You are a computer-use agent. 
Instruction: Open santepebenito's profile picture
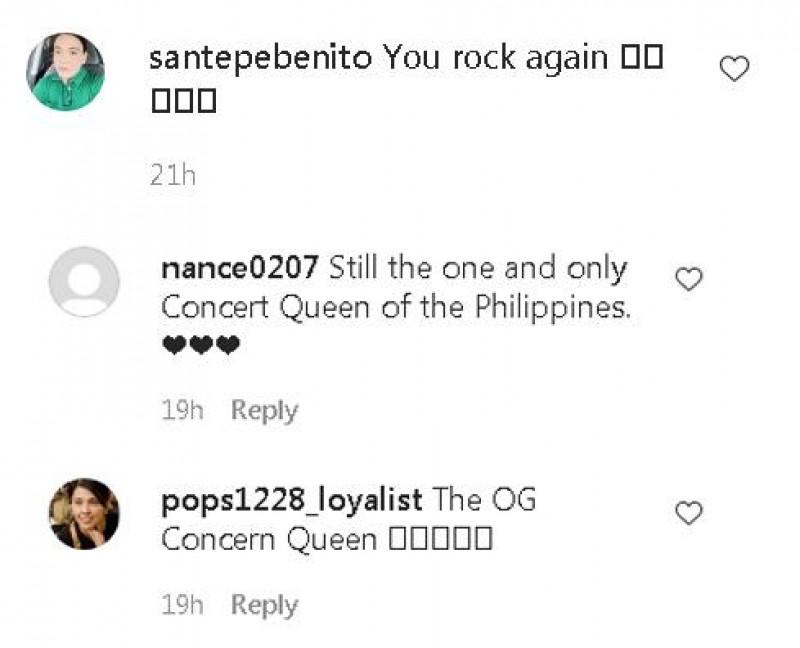coord(65,71)
